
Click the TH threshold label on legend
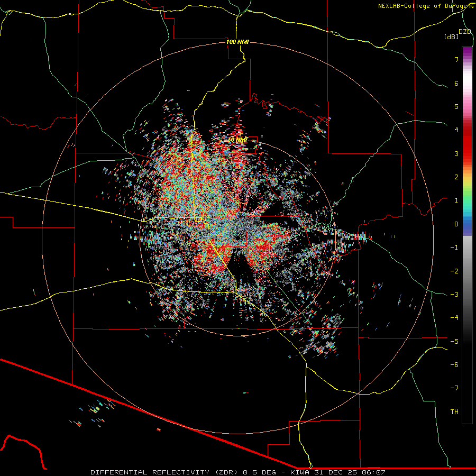coord(454,412)
